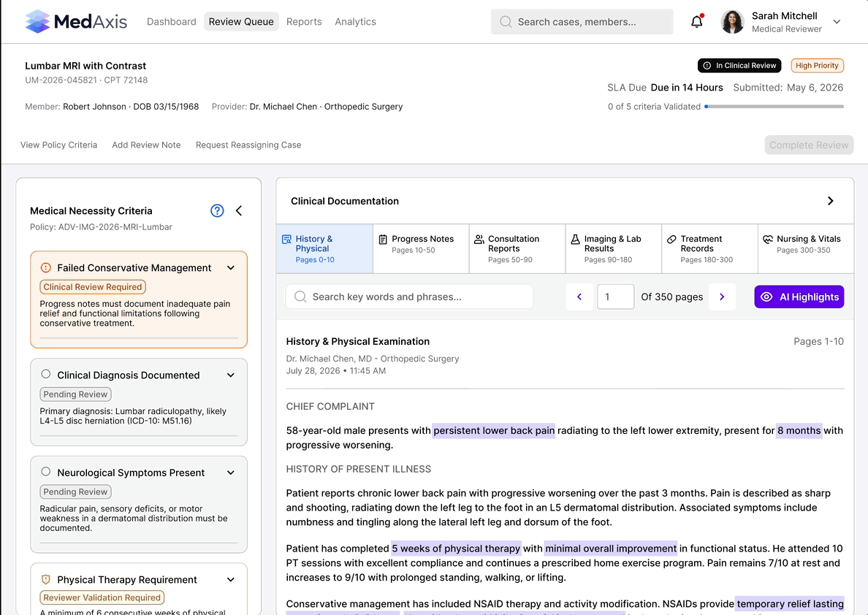Click the Physical Therapy Requirement shield icon
Viewport: 868px width, 615px height.
pyautogui.click(x=46, y=579)
